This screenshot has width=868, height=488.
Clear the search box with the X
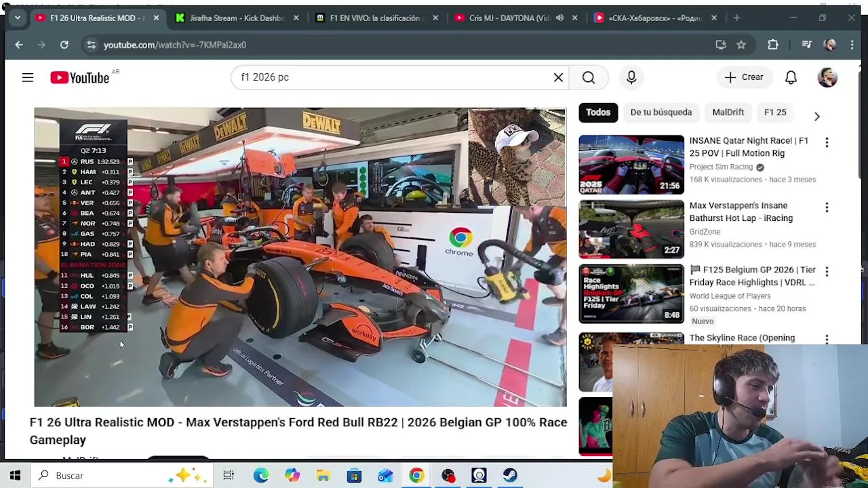click(558, 77)
